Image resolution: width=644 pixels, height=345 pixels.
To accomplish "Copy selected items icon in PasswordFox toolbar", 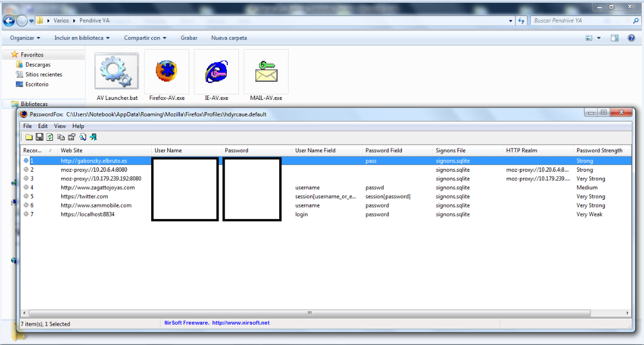I will 61,137.
